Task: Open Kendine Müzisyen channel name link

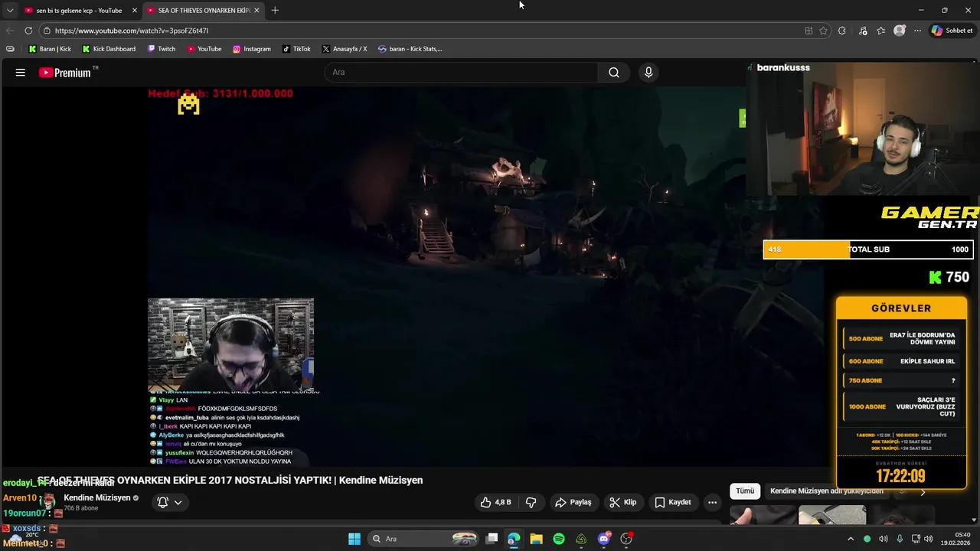Action: 97,497
